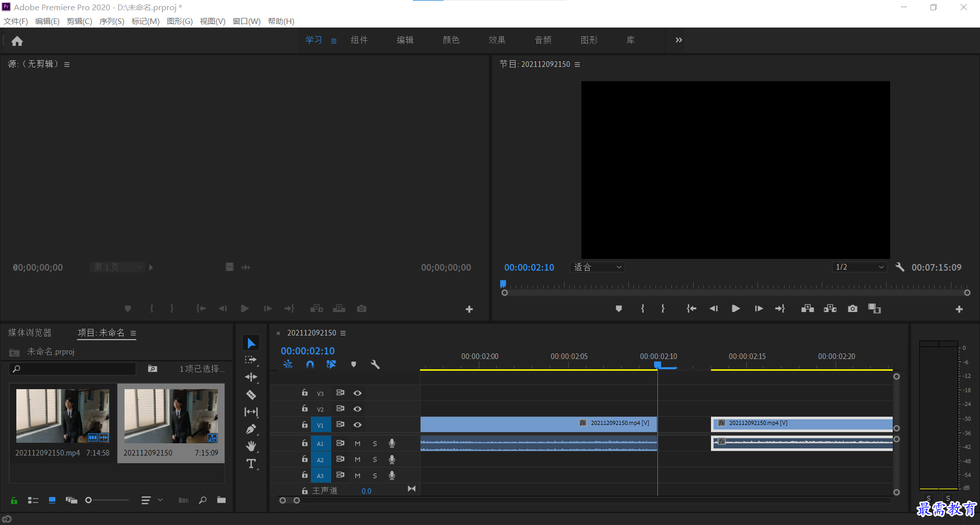
Task: Open project panel menu icon
Action: pyautogui.click(x=133, y=333)
